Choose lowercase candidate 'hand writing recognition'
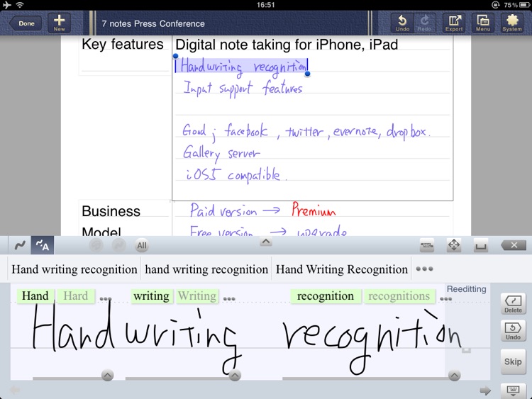The image size is (532, 399). pos(206,269)
